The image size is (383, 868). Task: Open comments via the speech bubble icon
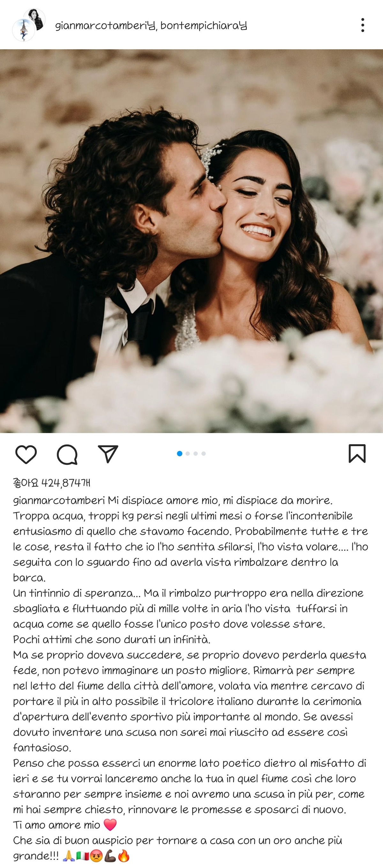[67, 454]
